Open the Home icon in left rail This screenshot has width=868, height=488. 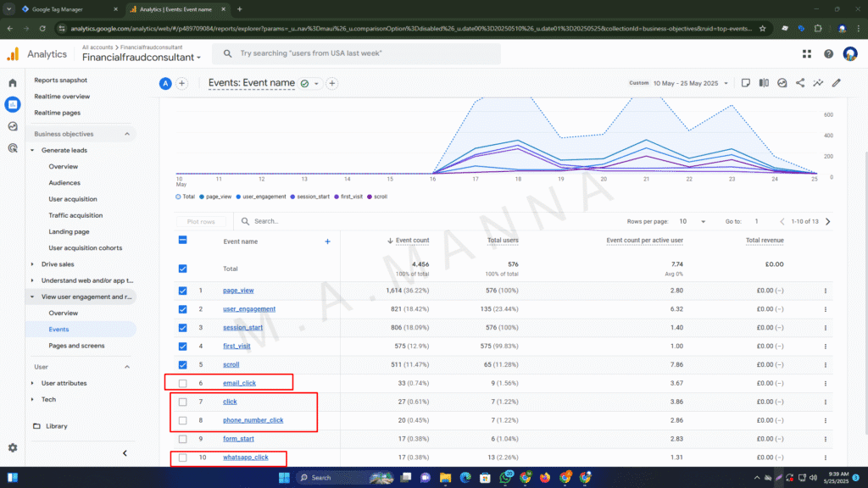click(13, 83)
